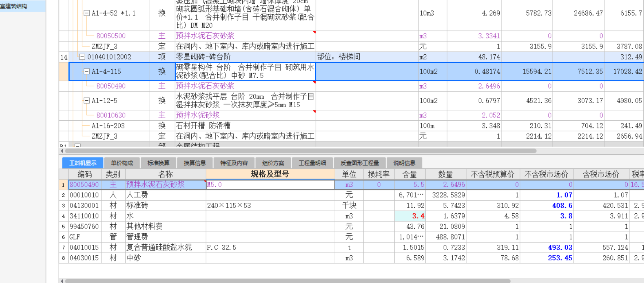Click the 损耗率 column header
Viewport: 644px width, 283px height.
tap(379, 174)
